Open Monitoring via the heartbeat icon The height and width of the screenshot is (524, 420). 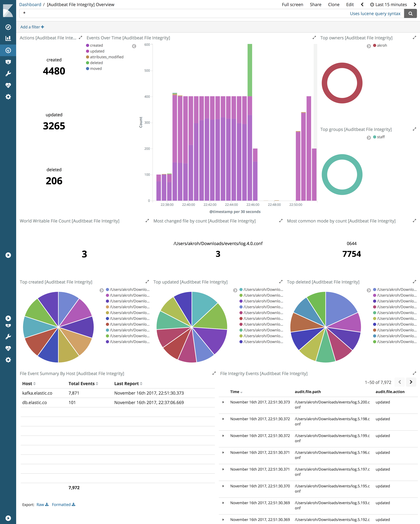tap(8, 85)
